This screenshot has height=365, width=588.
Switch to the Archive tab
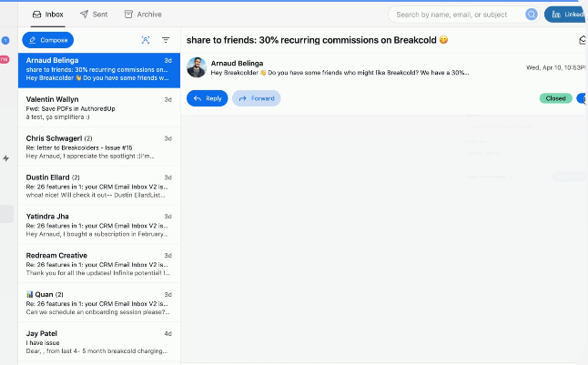click(143, 15)
